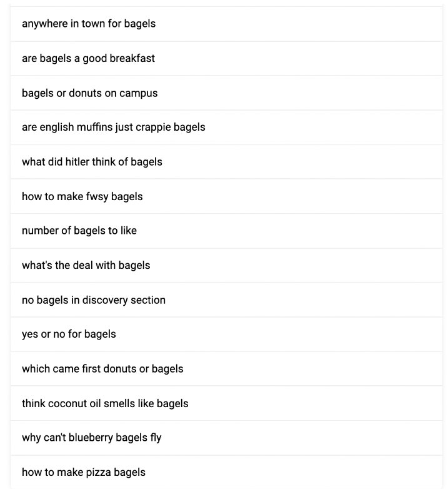Screen dimensions: 448x489
Task: Select the blueberry bagels suggestion
Action: 91,438
